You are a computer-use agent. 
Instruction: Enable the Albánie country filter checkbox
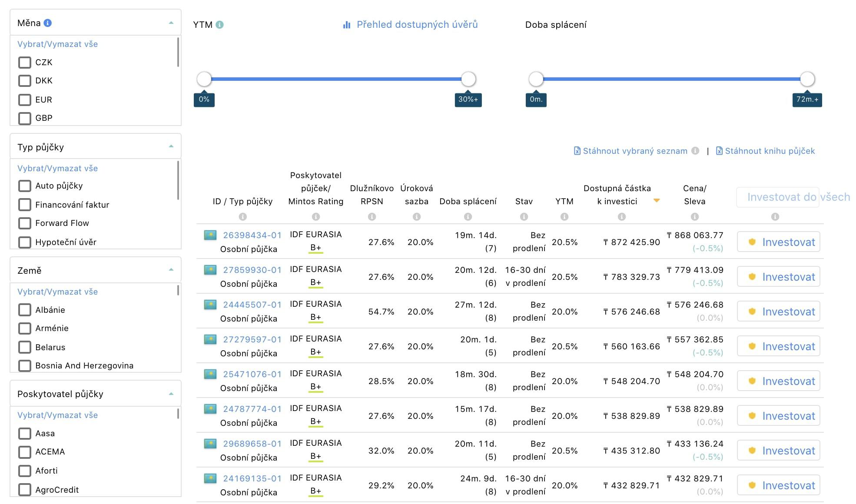tap(25, 310)
